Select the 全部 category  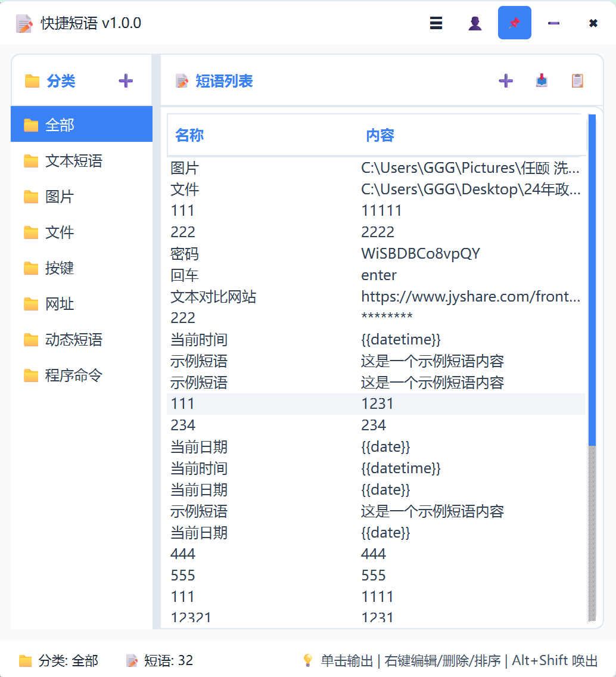[x=82, y=125]
